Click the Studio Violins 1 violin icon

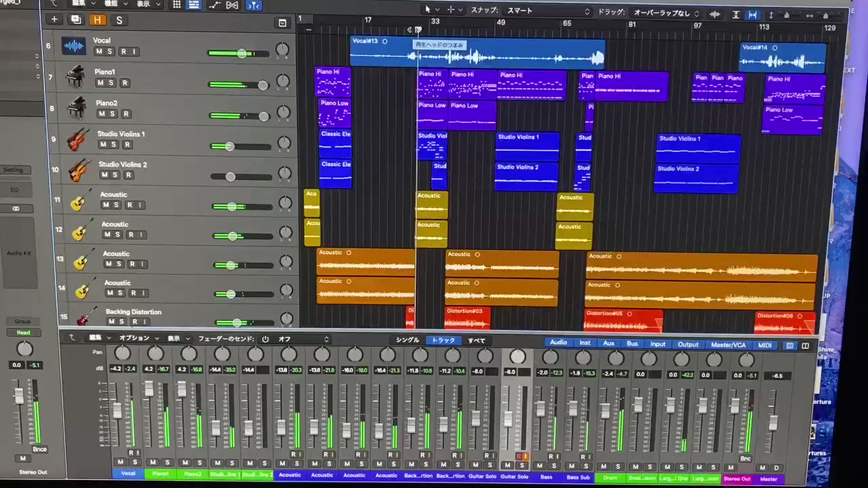coord(78,138)
